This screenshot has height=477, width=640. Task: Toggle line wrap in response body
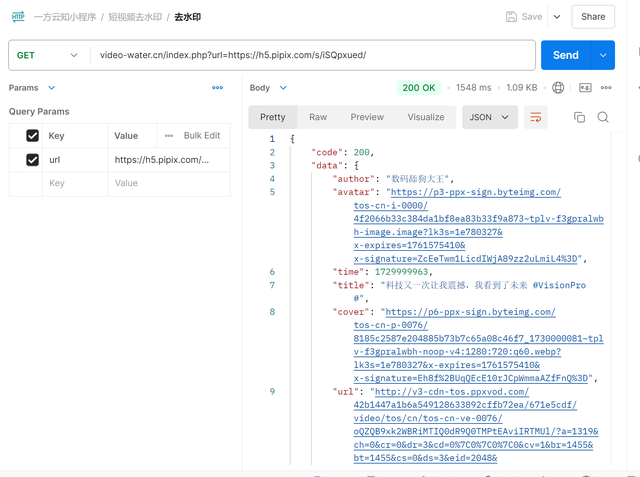point(536,117)
